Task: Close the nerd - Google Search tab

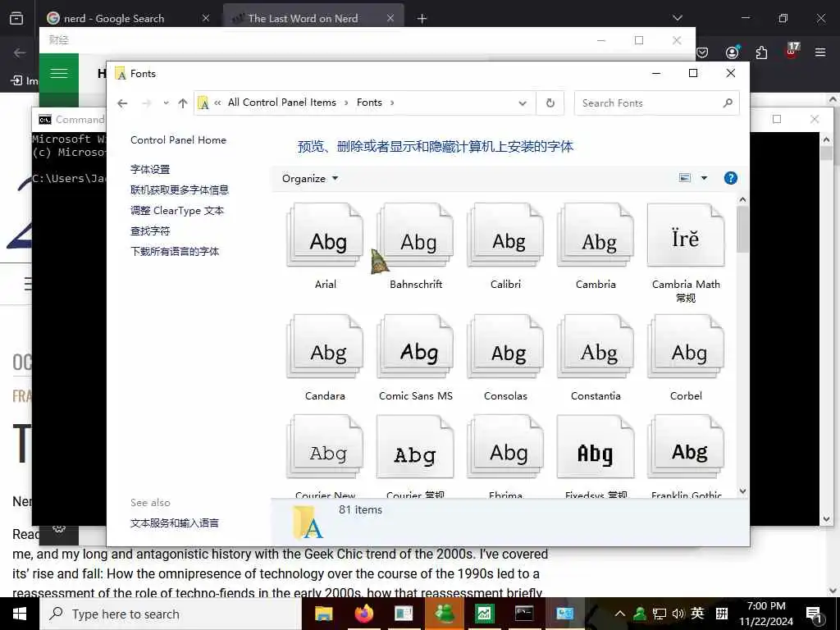Action: (205, 18)
